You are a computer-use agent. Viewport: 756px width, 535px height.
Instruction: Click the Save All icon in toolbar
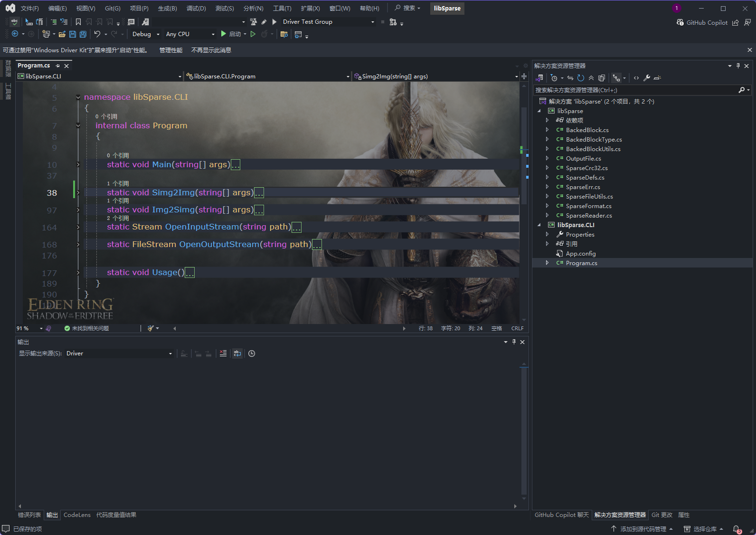click(x=83, y=34)
